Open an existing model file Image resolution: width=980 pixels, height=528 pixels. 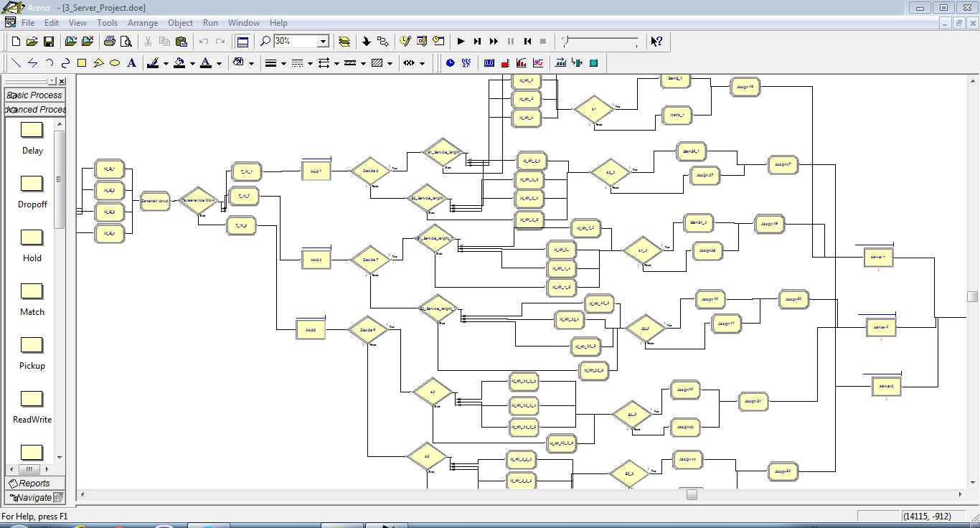tap(32, 42)
